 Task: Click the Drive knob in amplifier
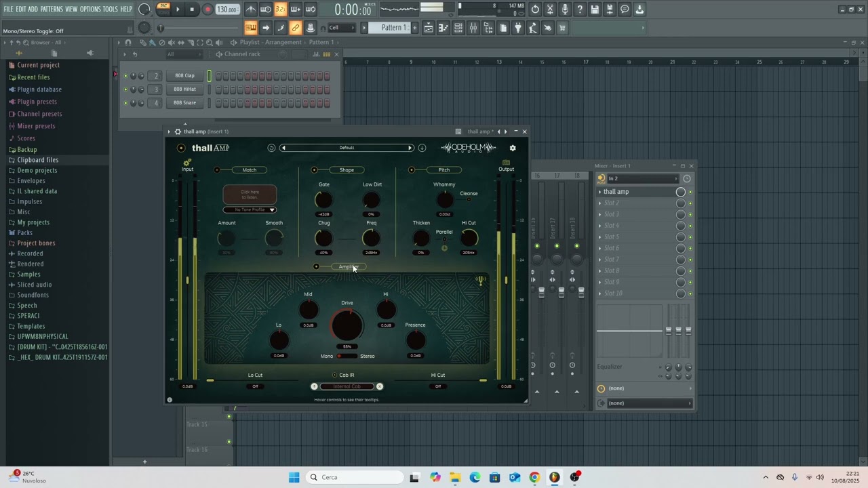(x=347, y=325)
